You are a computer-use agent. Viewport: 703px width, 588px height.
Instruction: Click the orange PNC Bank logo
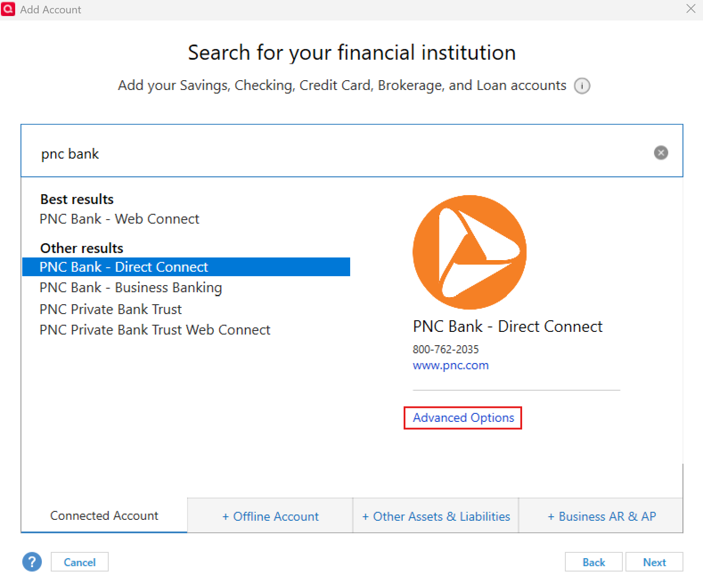click(470, 252)
